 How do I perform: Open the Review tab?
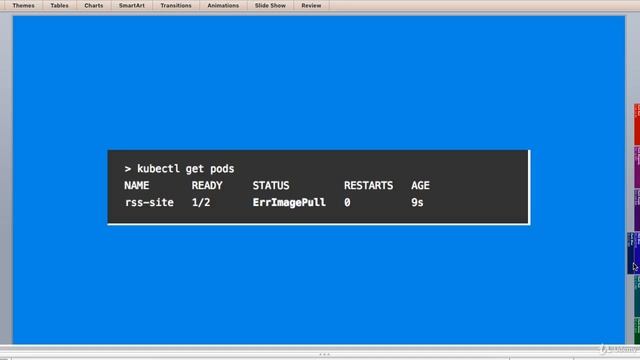pos(311,6)
